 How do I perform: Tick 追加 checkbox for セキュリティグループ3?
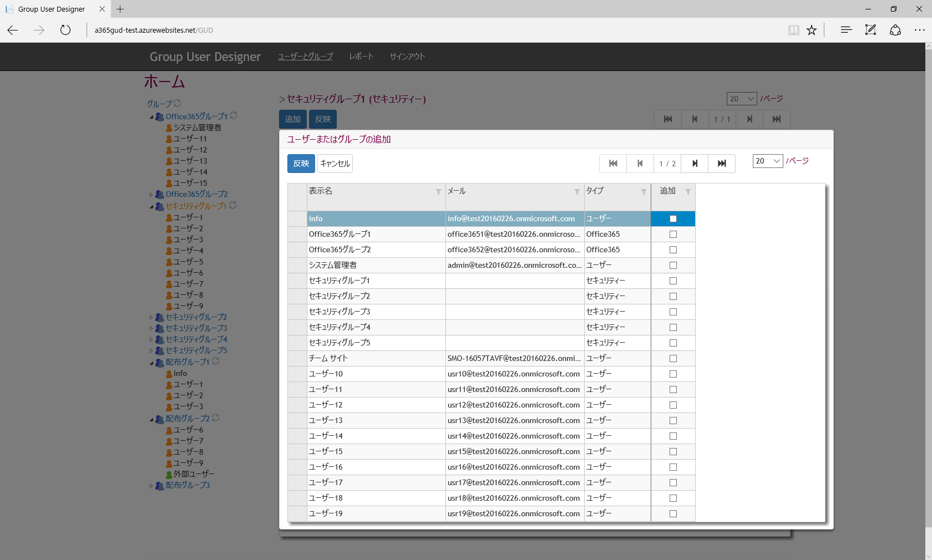[673, 312]
